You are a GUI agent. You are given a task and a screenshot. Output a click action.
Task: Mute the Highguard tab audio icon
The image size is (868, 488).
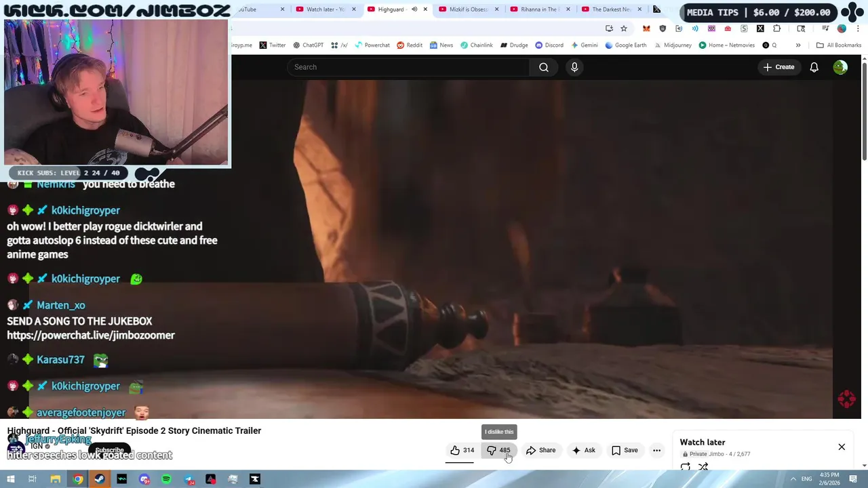(414, 9)
